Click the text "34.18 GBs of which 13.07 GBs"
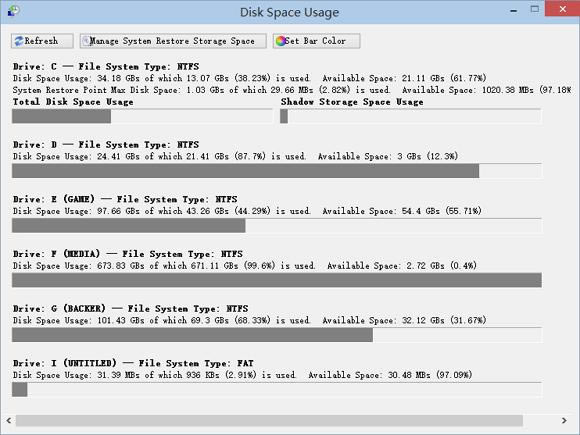 click(x=163, y=78)
